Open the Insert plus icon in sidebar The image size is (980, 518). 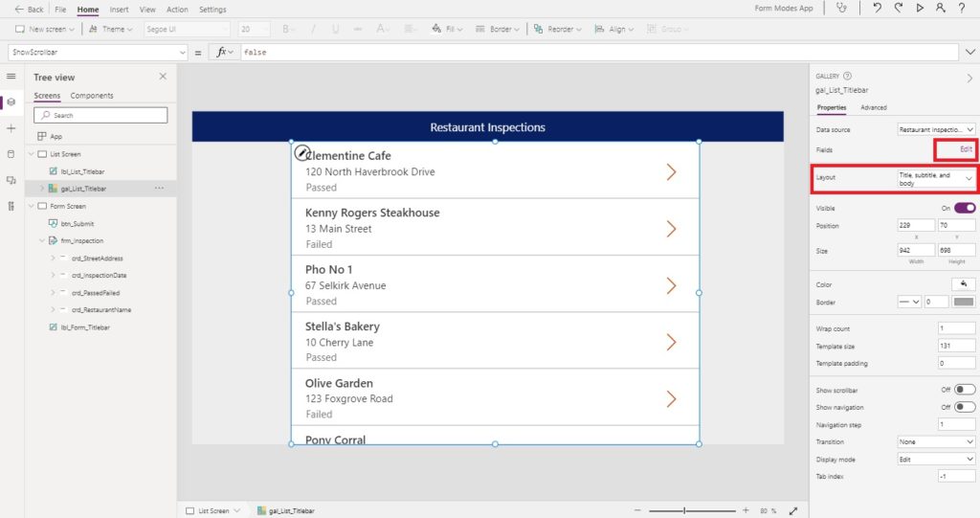[11, 128]
